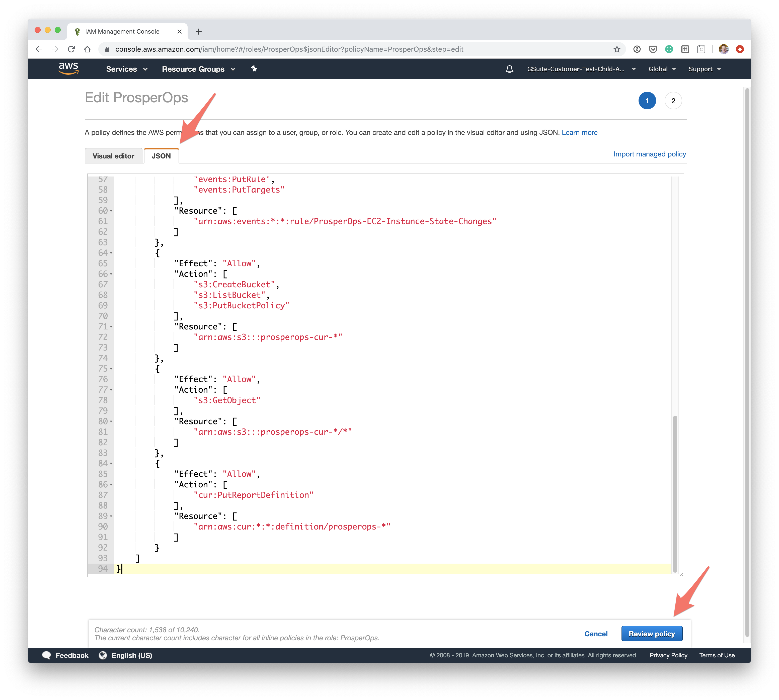Expand the GSuite-Customer-Test account menu

[581, 69]
